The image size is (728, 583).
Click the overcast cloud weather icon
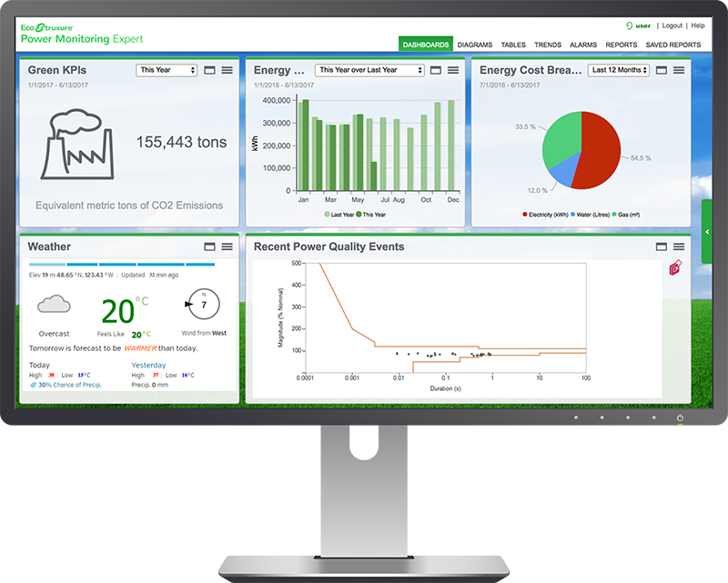[54, 305]
